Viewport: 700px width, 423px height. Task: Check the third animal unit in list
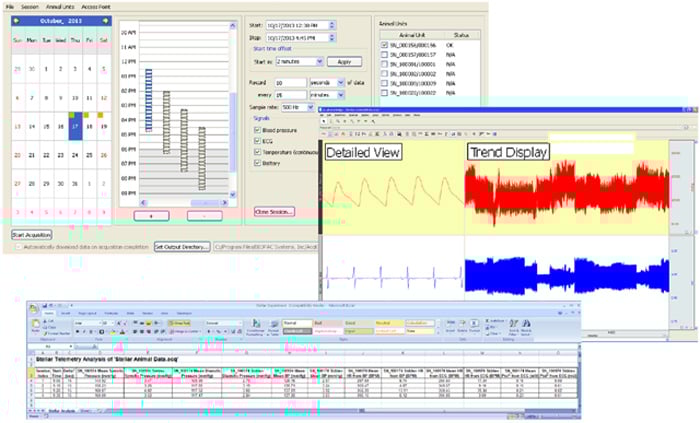click(x=384, y=64)
